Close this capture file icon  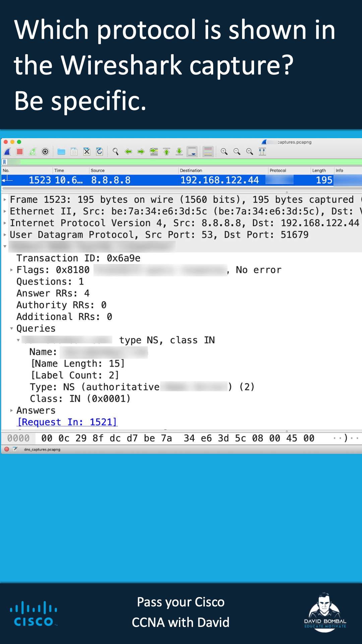[x=87, y=152]
